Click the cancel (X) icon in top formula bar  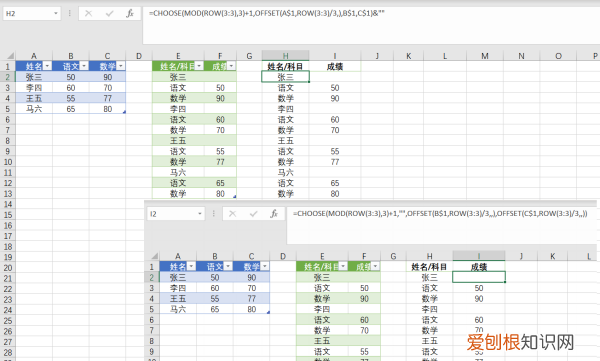(x=88, y=13)
